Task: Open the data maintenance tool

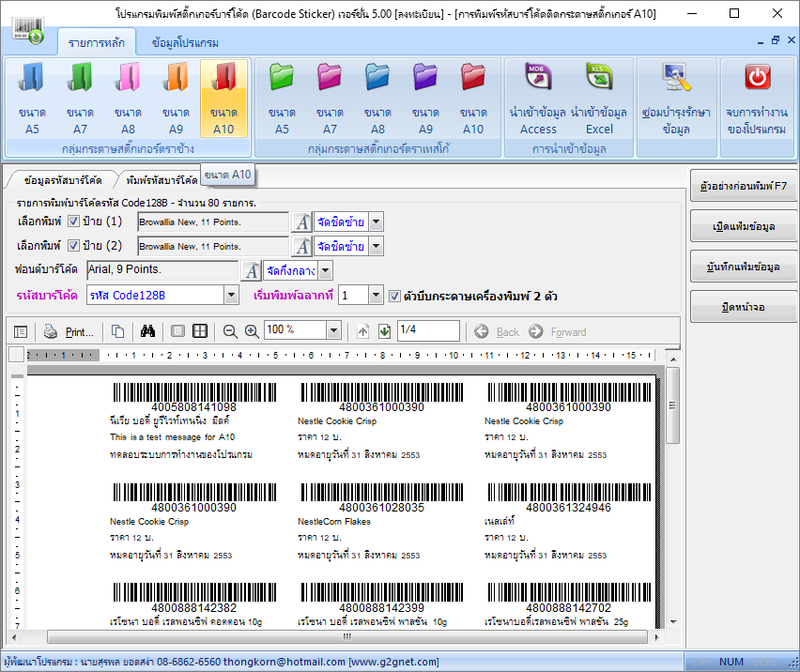Action: (x=677, y=99)
